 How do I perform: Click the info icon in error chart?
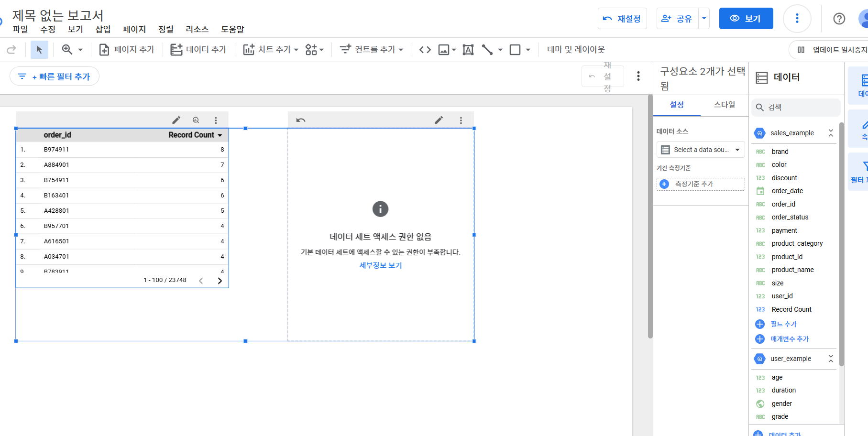pos(380,209)
